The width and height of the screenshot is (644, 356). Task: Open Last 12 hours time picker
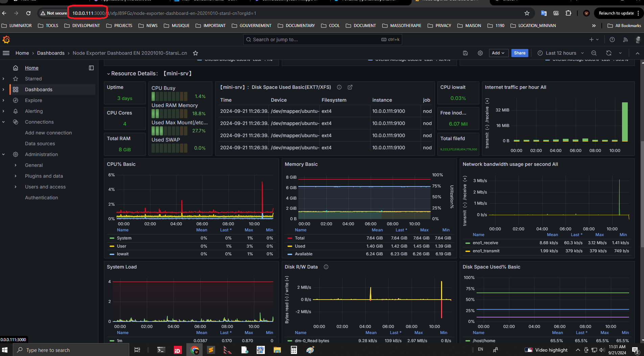click(561, 53)
